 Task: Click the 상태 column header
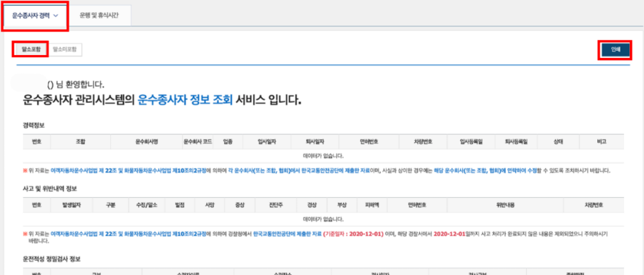pyautogui.click(x=559, y=141)
